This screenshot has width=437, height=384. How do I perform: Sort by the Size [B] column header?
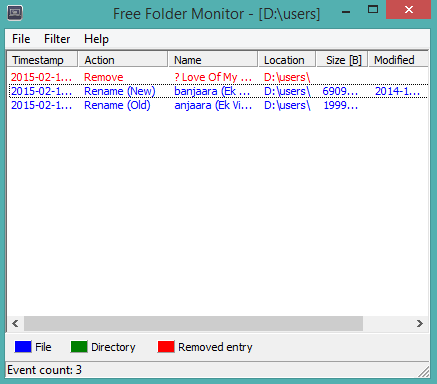[342, 60]
